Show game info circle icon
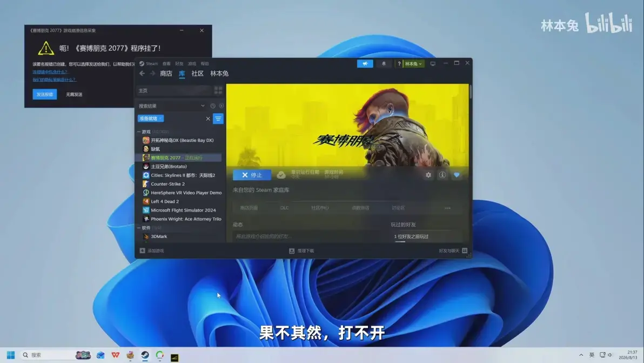Viewport: 644px width, 363px height. (442, 175)
